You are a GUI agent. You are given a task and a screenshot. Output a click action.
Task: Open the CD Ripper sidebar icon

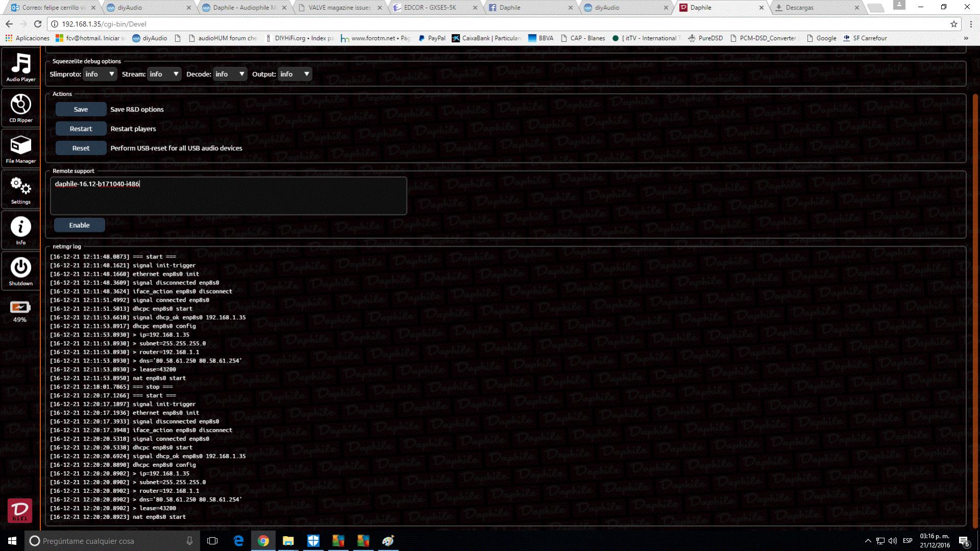point(20,108)
